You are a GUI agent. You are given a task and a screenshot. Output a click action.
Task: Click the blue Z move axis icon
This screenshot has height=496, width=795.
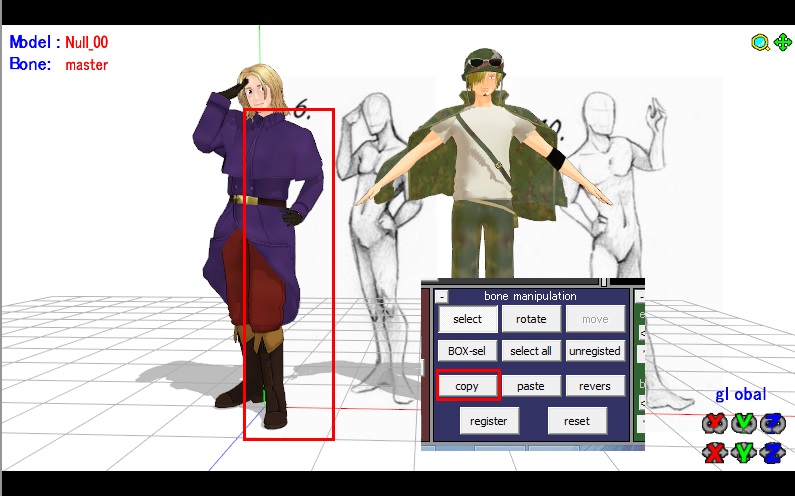point(773,452)
